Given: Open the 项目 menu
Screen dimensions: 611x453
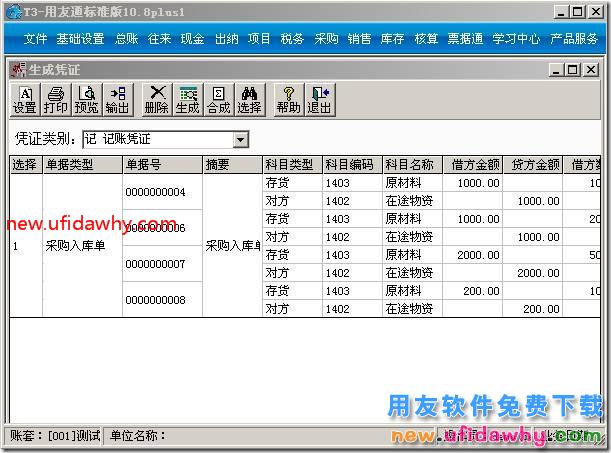Looking at the screenshot, I should tap(259, 39).
